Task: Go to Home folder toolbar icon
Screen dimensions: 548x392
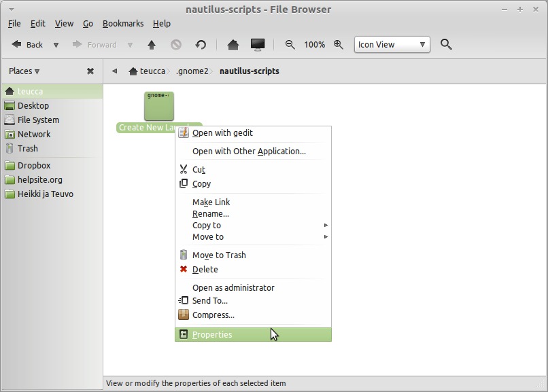Action: (x=233, y=45)
